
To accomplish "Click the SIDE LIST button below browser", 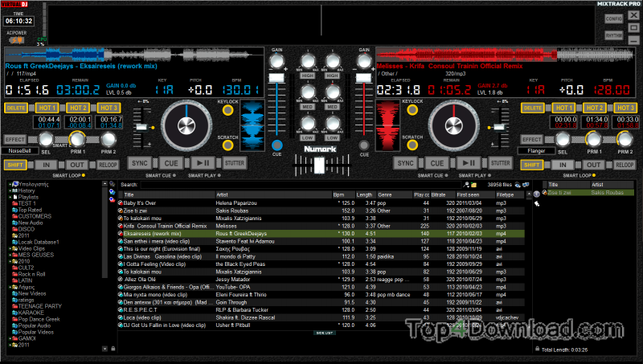I will coord(325,333).
